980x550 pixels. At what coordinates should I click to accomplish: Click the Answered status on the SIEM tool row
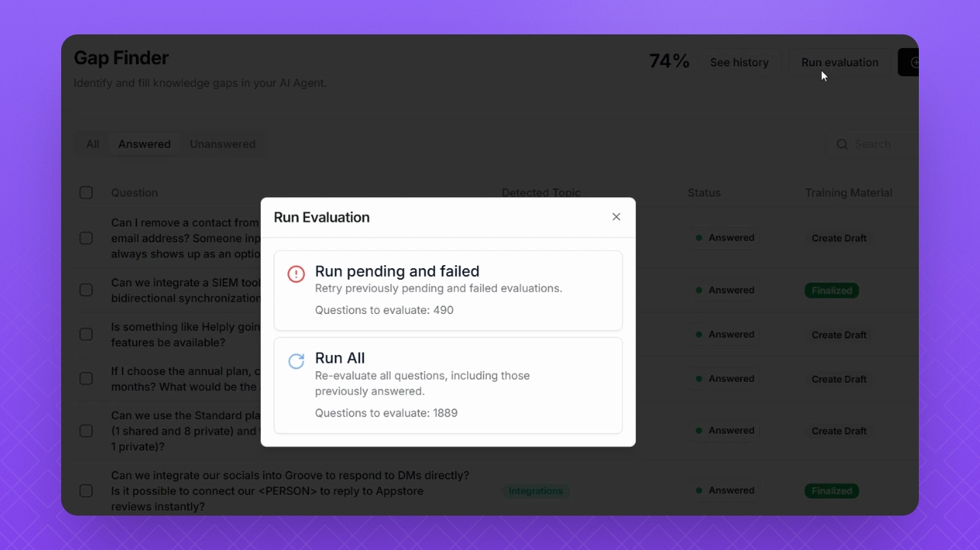click(x=725, y=290)
